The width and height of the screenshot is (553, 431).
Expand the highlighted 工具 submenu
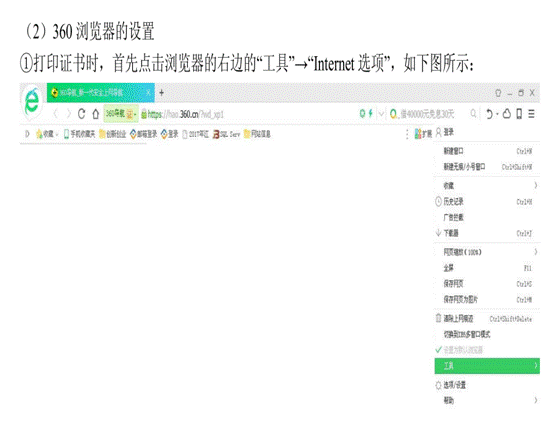pyautogui.click(x=487, y=366)
